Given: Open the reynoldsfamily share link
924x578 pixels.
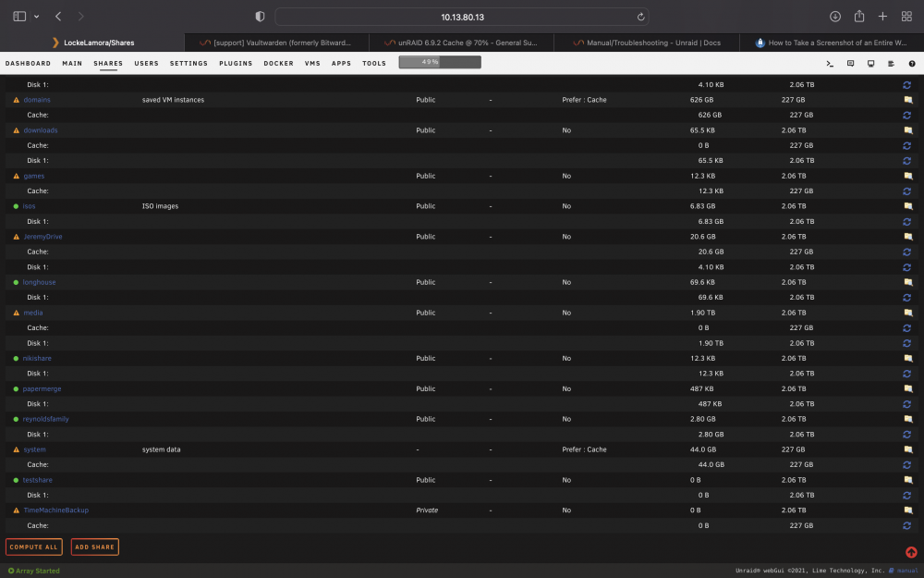Looking at the screenshot, I should pos(46,419).
